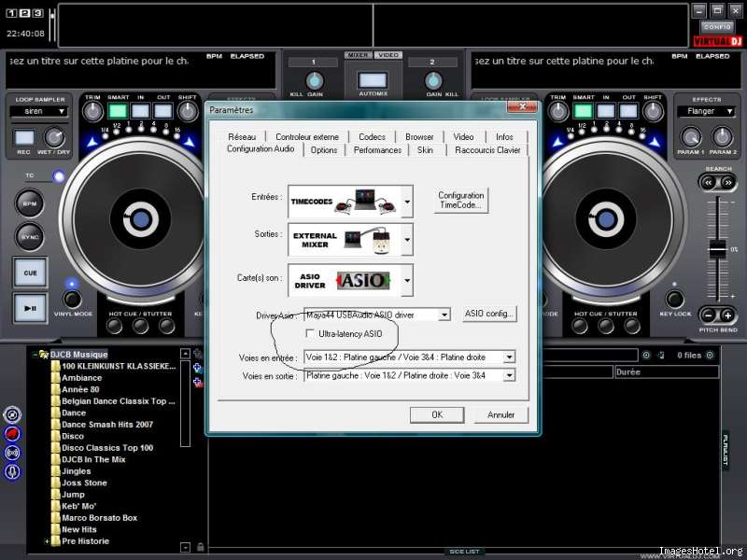This screenshot has height=560, width=747.
Task: Select the Disco Classics Top 100 folder
Action: (x=107, y=448)
